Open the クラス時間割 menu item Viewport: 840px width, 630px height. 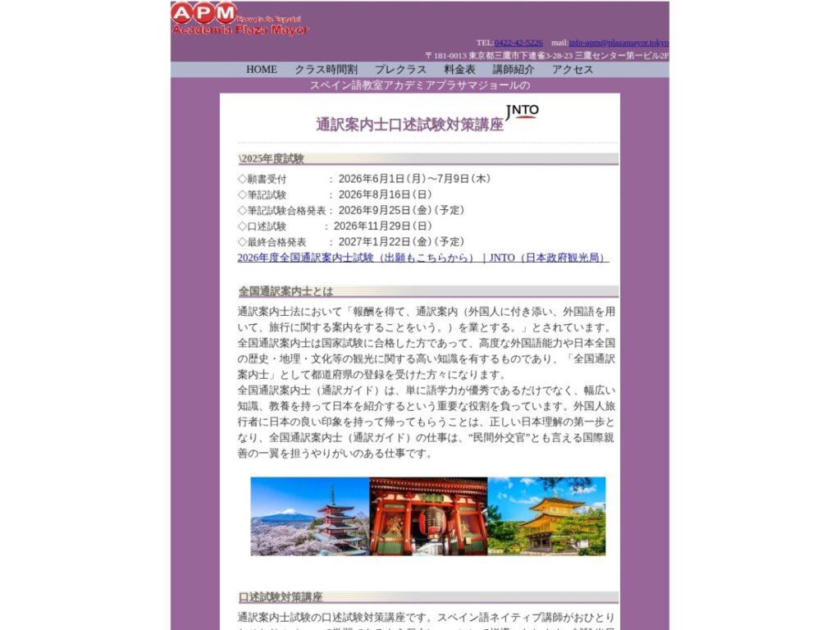tap(326, 70)
